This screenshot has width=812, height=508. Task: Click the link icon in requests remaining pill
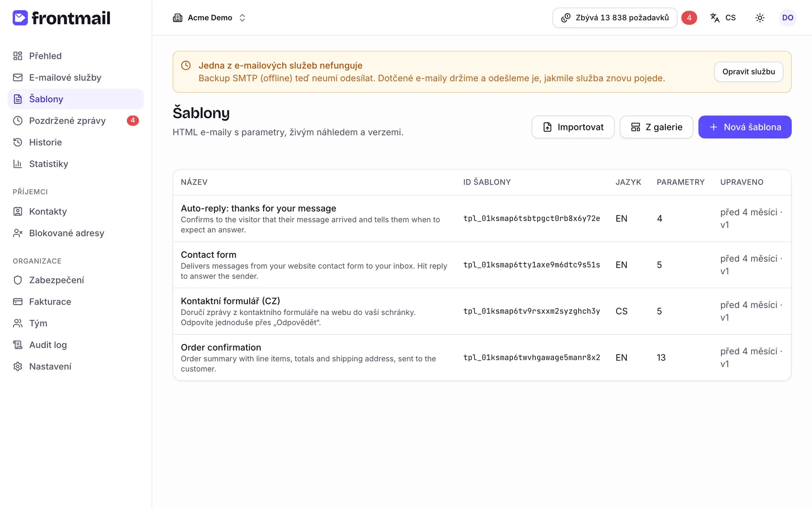565,18
